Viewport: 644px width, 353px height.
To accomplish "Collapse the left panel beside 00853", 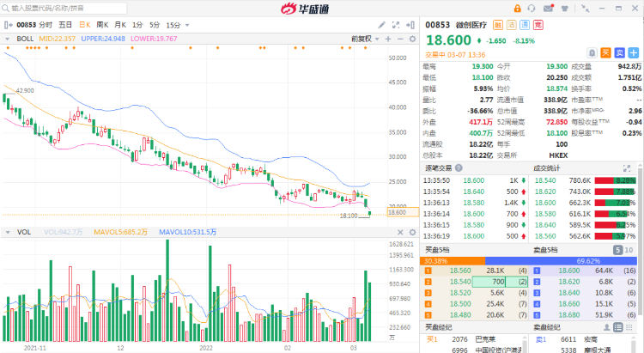I will (x=8, y=25).
